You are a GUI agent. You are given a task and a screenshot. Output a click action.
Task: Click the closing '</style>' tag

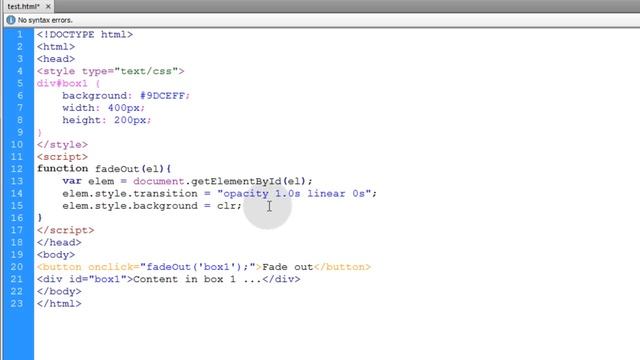coord(62,145)
